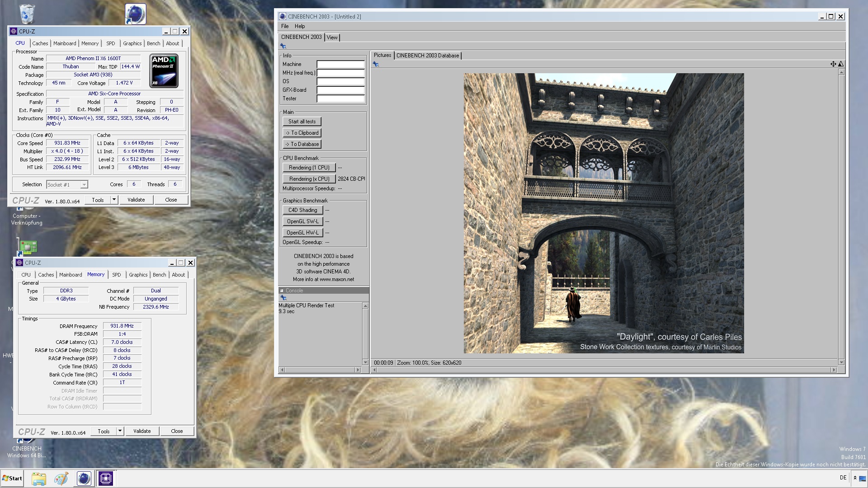Click the move/pan icon above the picture
This screenshot has width=868, height=488.
tap(833, 64)
